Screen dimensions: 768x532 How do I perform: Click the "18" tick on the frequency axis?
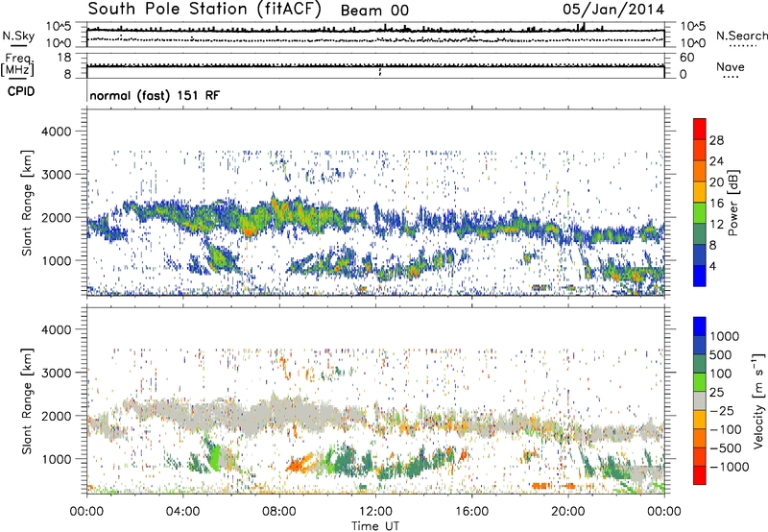point(64,58)
